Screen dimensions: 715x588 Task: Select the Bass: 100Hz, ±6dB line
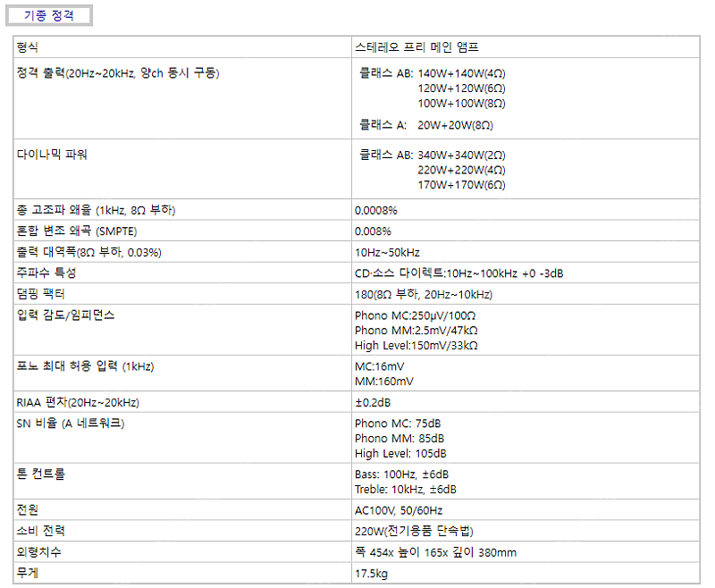pyautogui.click(x=401, y=475)
